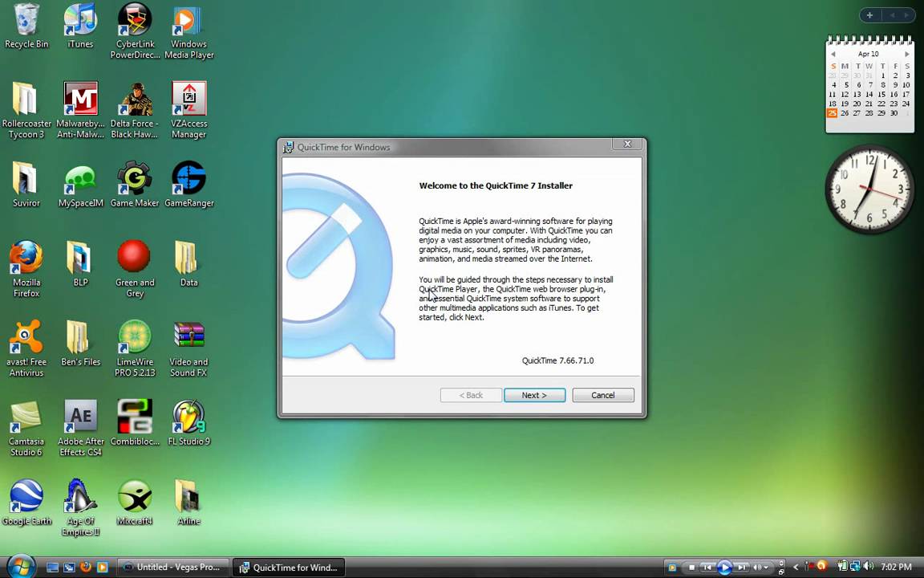The height and width of the screenshot is (578, 924).
Task: Select the CyberLink PowerDirector shortcut
Action: [135, 31]
